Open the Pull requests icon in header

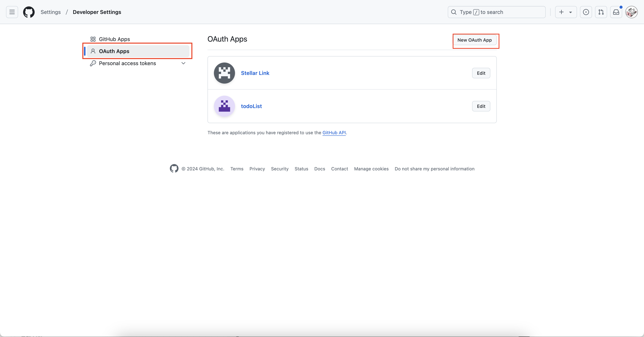point(601,12)
